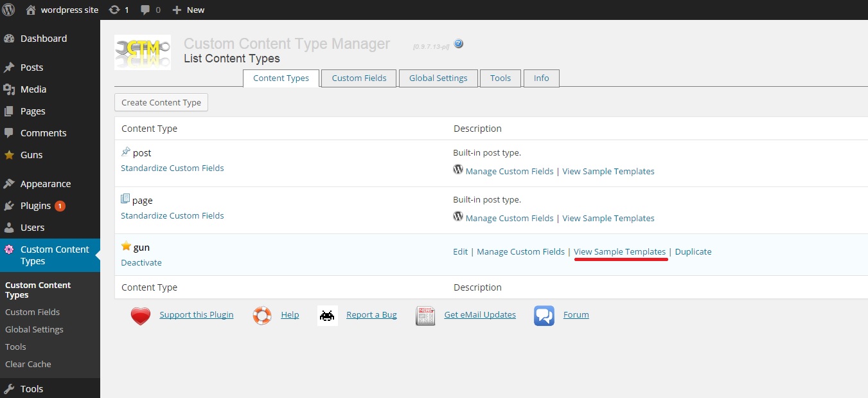
Task: View Sample Templates for post
Action: click(608, 172)
